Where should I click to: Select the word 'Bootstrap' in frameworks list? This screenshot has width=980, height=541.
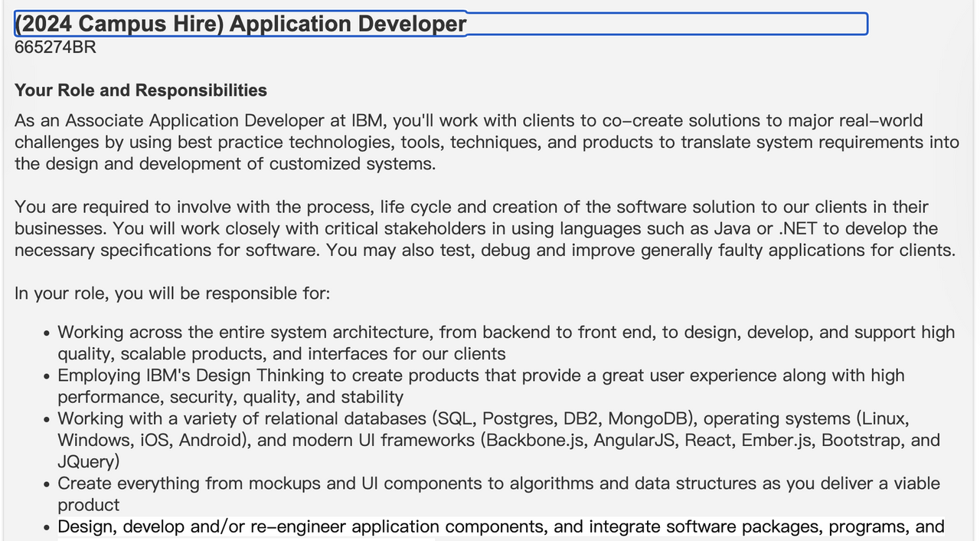click(860, 440)
